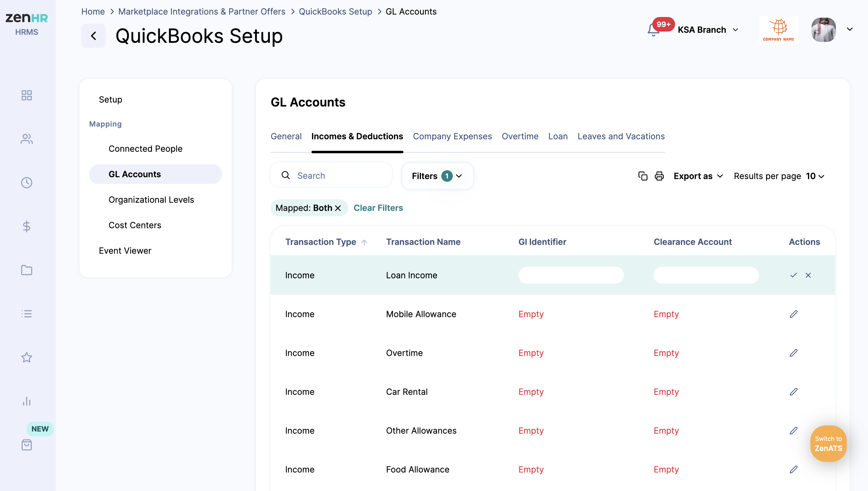Click the copy table icon

[x=643, y=176]
